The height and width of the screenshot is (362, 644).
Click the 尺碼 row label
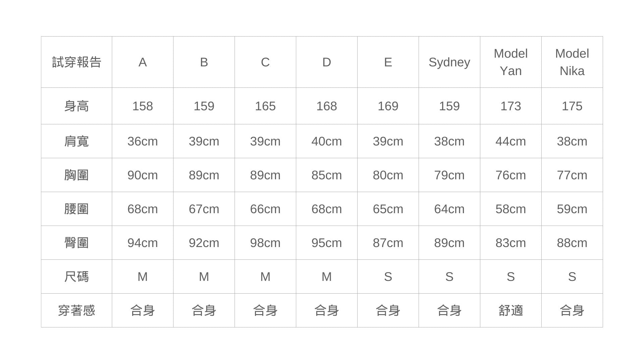click(x=76, y=277)
